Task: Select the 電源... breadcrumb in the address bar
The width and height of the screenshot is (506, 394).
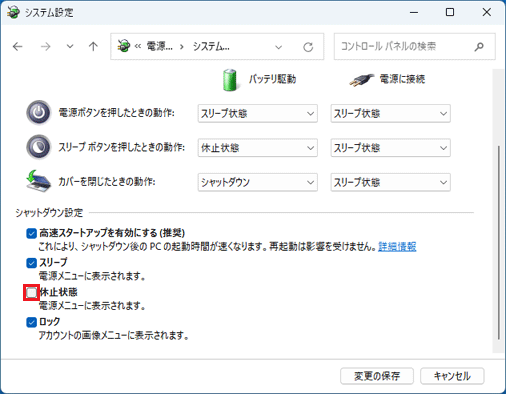Action: [160, 46]
